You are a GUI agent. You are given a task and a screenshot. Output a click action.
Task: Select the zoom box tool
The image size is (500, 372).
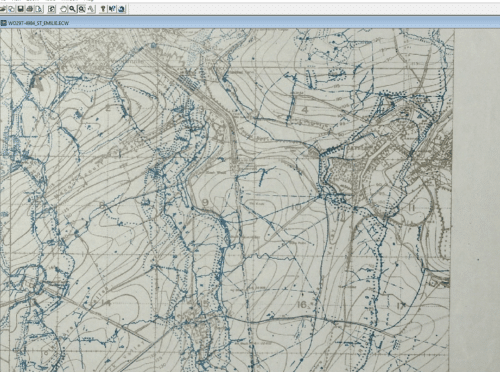pos(82,9)
